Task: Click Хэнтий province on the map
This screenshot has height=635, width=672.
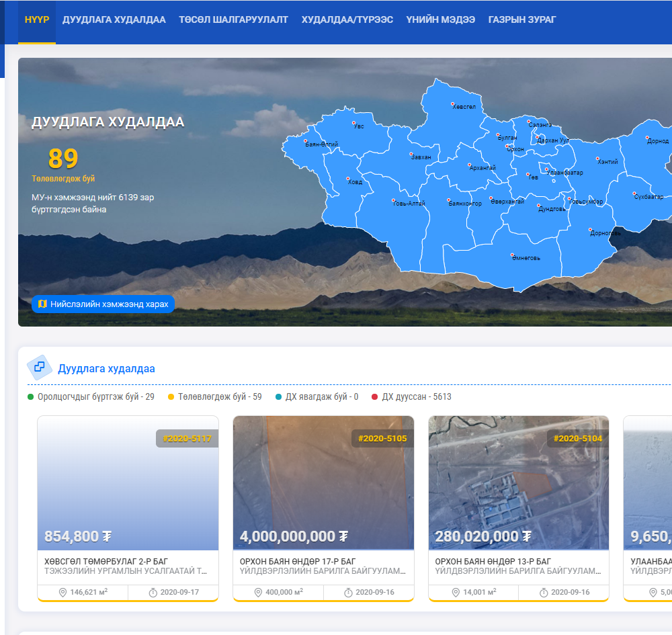Action: coord(607,161)
